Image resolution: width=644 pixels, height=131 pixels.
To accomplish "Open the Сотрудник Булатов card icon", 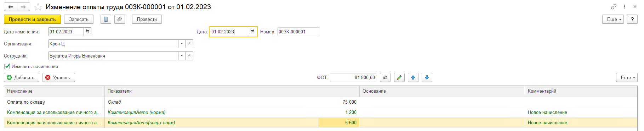I will (x=189, y=56).
